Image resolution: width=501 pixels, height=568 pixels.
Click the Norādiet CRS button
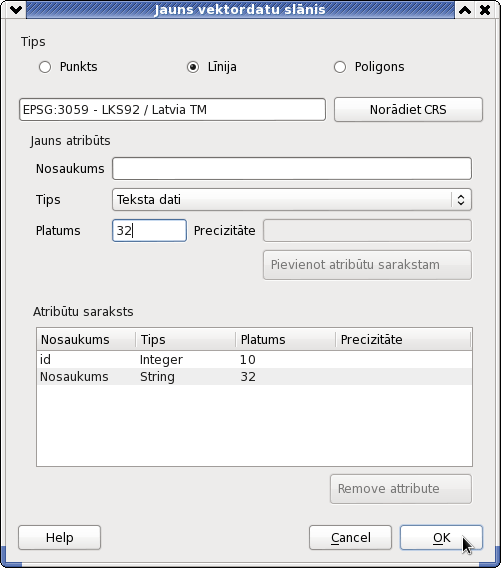[x=408, y=109]
